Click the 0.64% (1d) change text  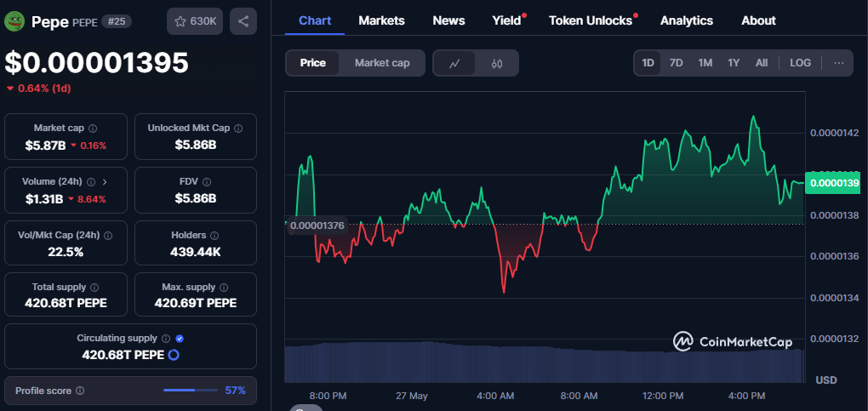pyautogui.click(x=44, y=88)
